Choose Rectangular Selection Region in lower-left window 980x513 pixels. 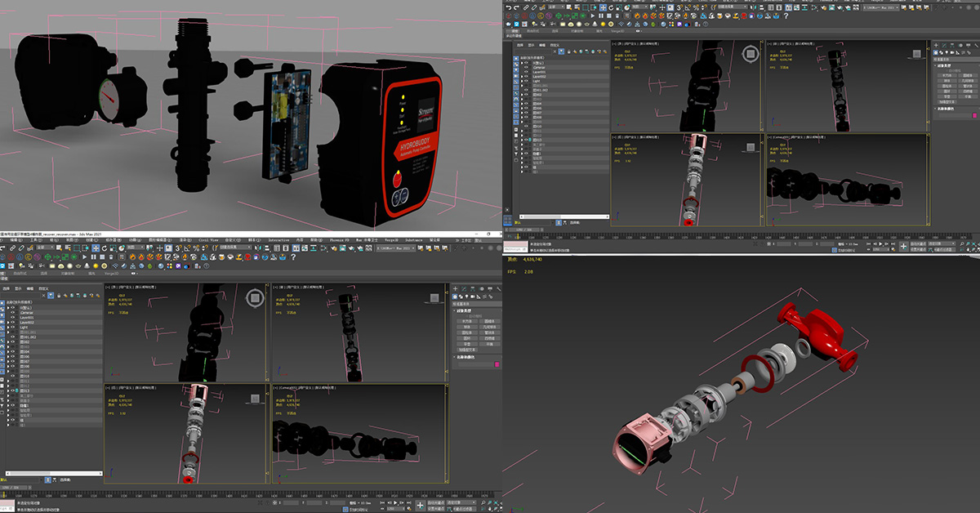[x=77, y=248]
